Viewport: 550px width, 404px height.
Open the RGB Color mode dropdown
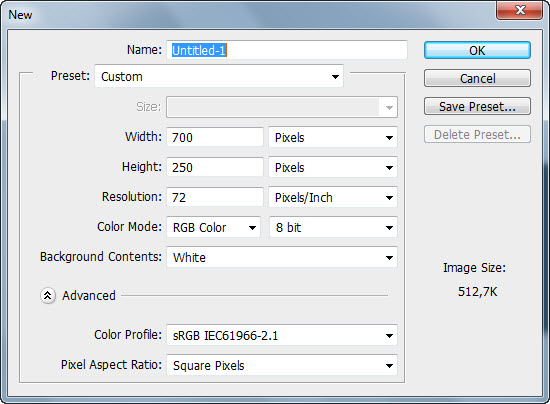click(x=213, y=227)
